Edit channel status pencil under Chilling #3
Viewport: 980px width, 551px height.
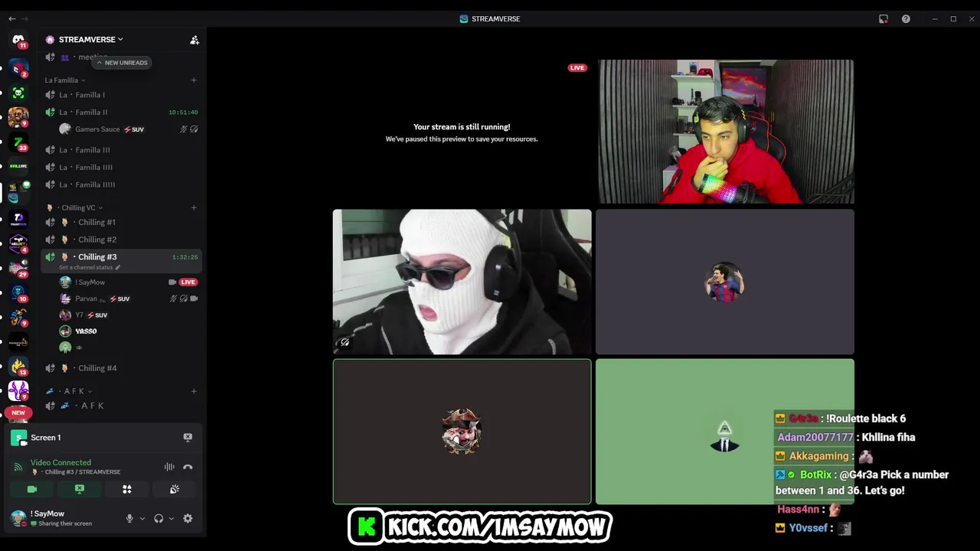click(x=118, y=267)
